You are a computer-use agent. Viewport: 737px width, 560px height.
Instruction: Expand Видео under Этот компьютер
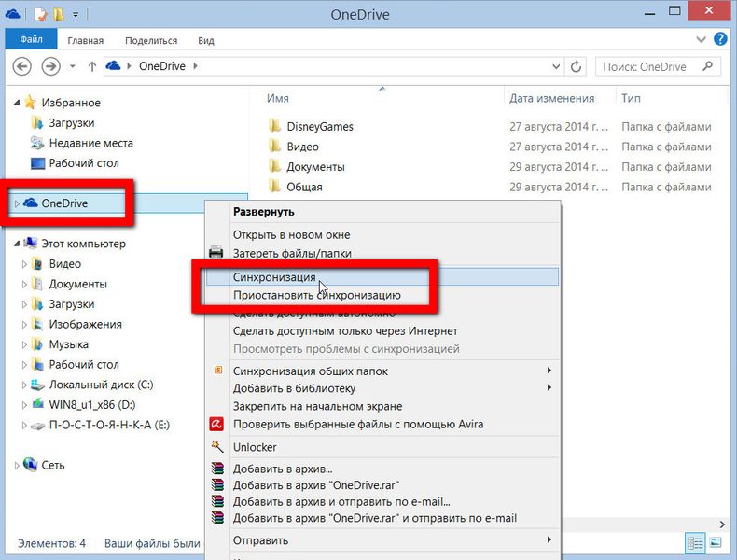pos(24,264)
